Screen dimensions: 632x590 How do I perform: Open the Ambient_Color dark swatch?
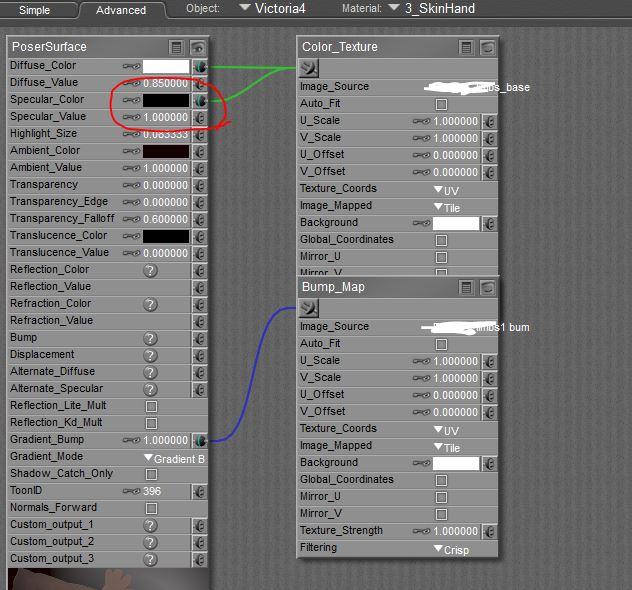(166, 152)
